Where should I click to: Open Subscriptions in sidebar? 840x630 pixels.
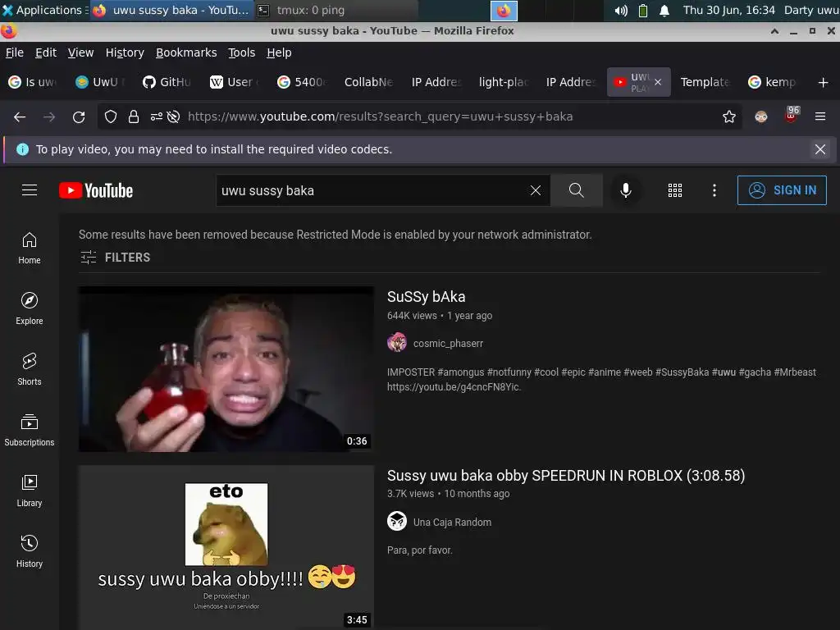click(x=30, y=430)
